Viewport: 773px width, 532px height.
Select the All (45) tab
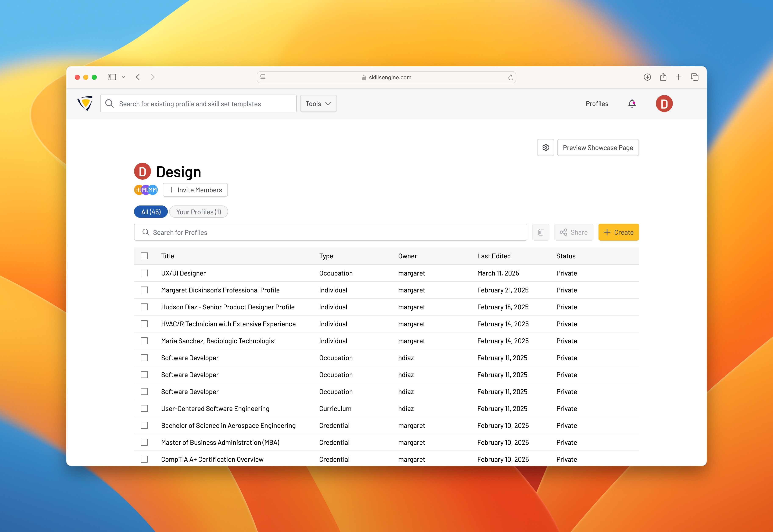click(x=151, y=212)
